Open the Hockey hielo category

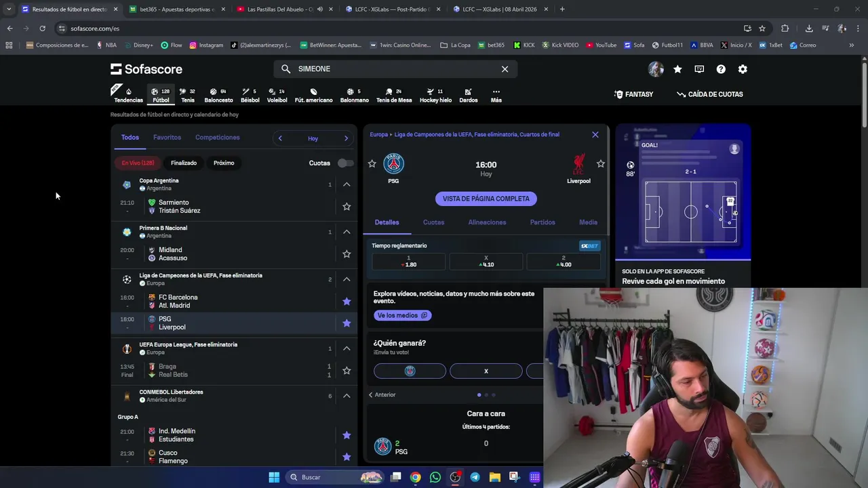pyautogui.click(x=435, y=95)
